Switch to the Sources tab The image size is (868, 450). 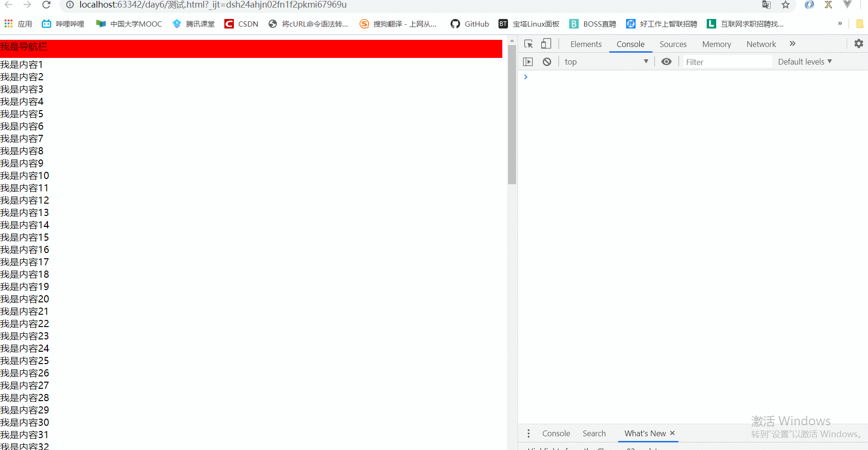[x=673, y=44]
